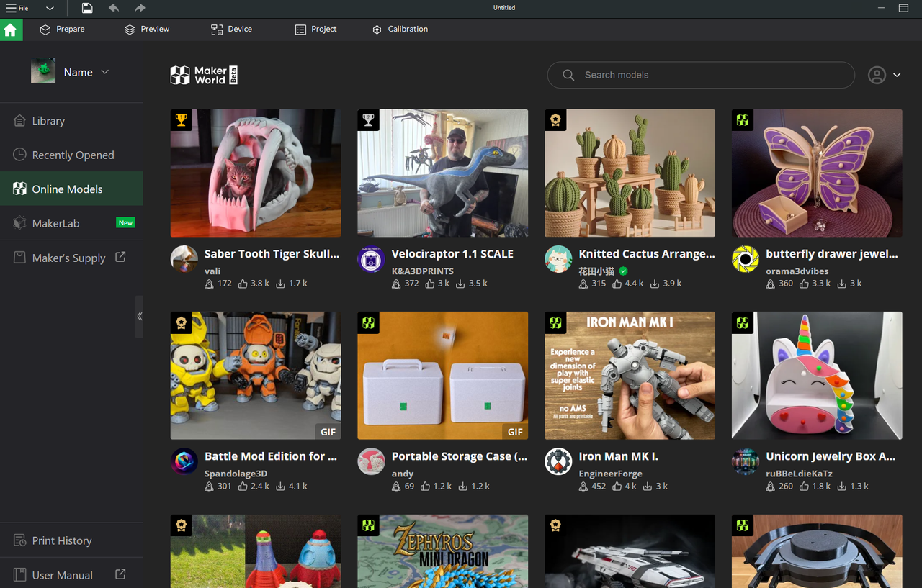
Task: Go to the Project tab
Action: coord(315,30)
